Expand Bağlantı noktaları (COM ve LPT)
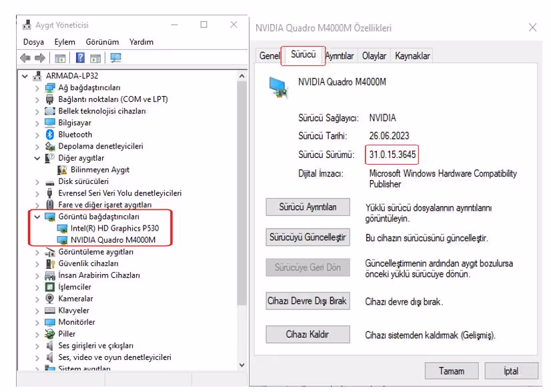Image resolution: width=551 pixels, height=392 pixels. (x=37, y=100)
